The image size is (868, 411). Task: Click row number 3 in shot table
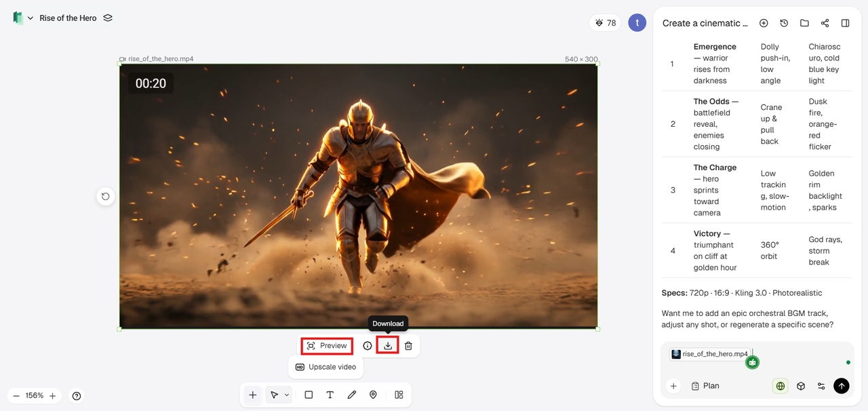673,190
